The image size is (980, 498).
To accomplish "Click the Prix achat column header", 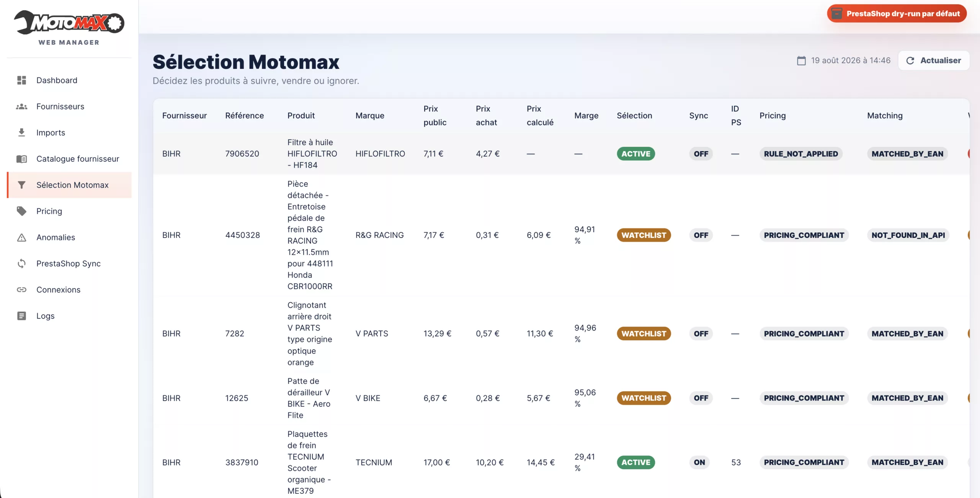I will (x=486, y=116).
